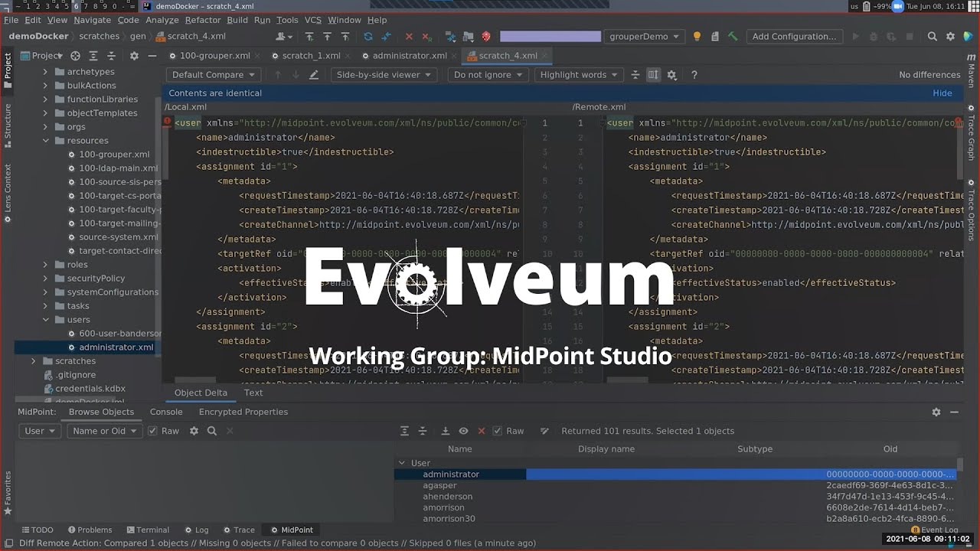Toggle synchronize scrolling button in diff toolbar
The height and width of the screenshot is (551, 980).
pyautogui.click(x=653, y=74)
